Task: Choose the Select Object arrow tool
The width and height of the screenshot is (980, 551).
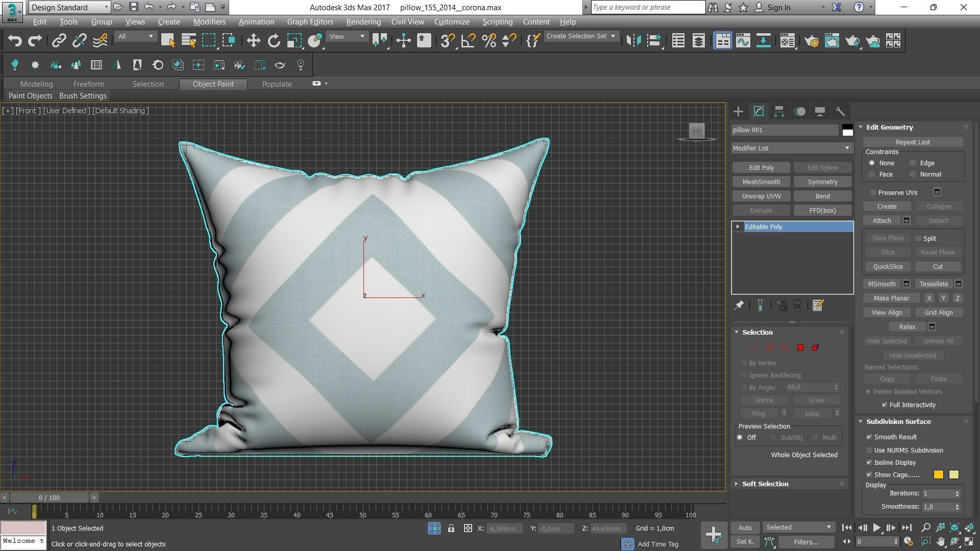Action: click(x=168, y=41)
